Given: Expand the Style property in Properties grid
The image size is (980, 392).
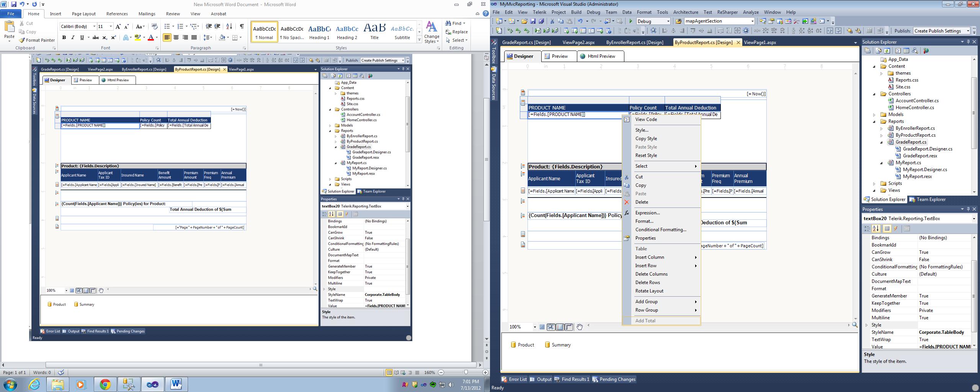Looking at the screenshot, I should pyautogui.click(x=867, y=325).
